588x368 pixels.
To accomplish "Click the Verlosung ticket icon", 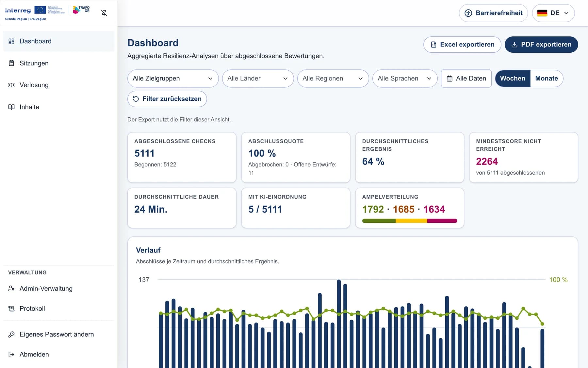I will [11, 85].
